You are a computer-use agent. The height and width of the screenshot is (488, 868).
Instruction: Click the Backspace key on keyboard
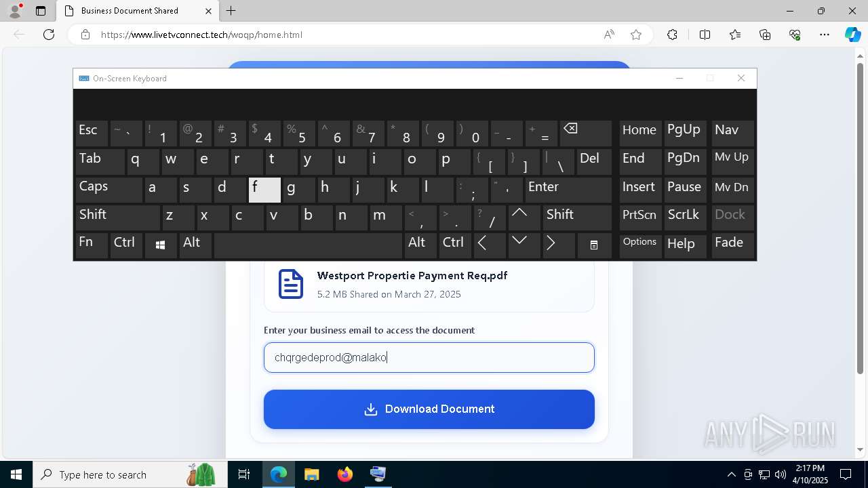586,134
